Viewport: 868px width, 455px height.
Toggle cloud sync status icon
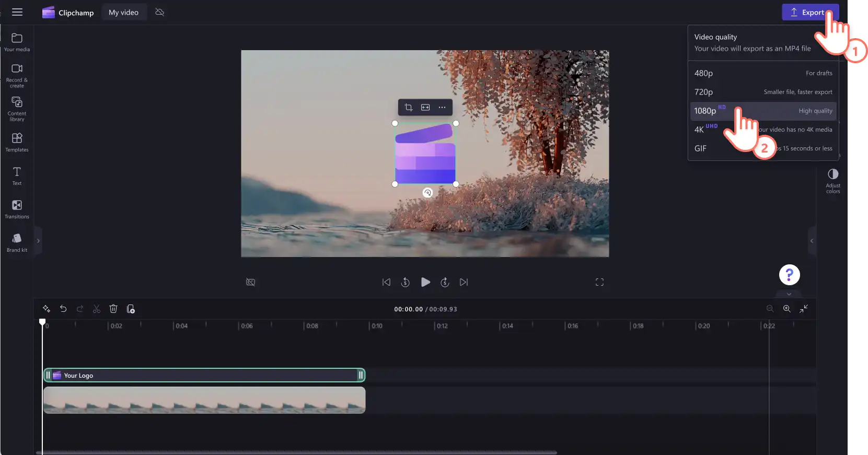[160, 12]
